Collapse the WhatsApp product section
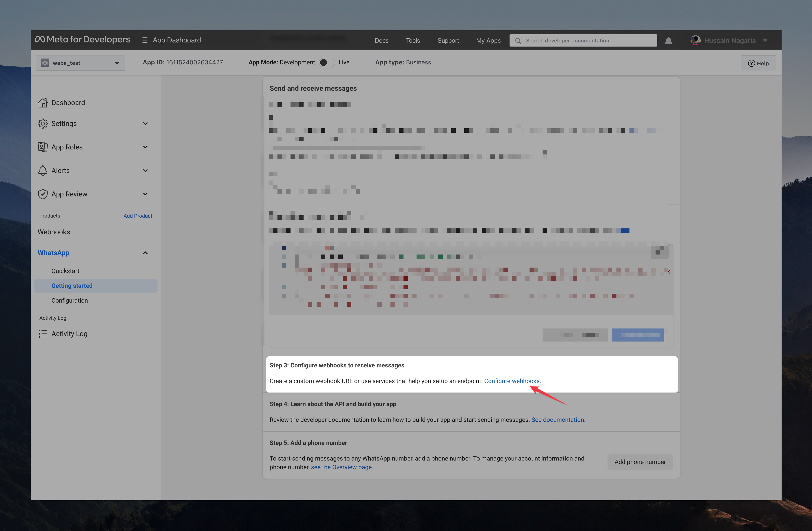Image resolution: width=812 pixels, height=531 pixels. [145, 253]
